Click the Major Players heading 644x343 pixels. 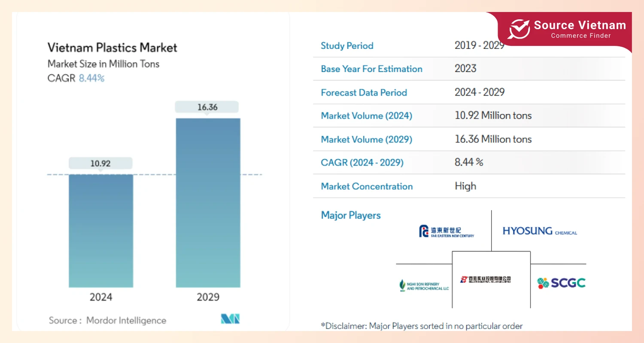pos(351,215)
